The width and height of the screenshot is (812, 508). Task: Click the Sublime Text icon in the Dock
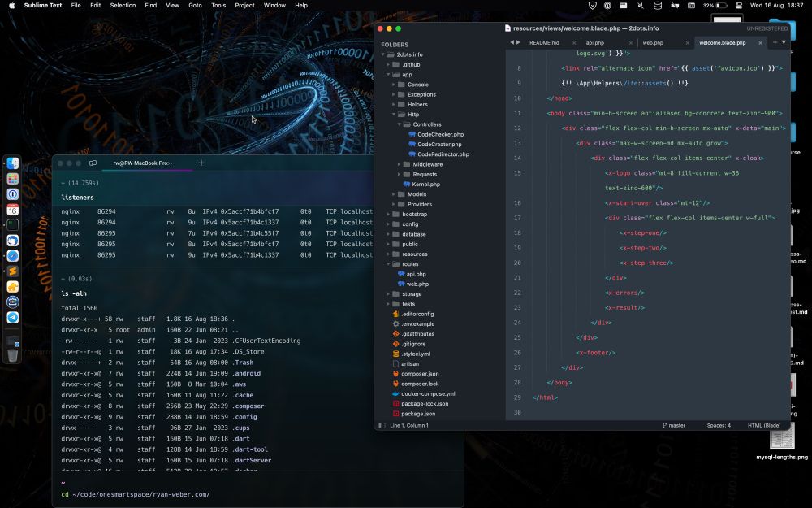coord(13,271)
